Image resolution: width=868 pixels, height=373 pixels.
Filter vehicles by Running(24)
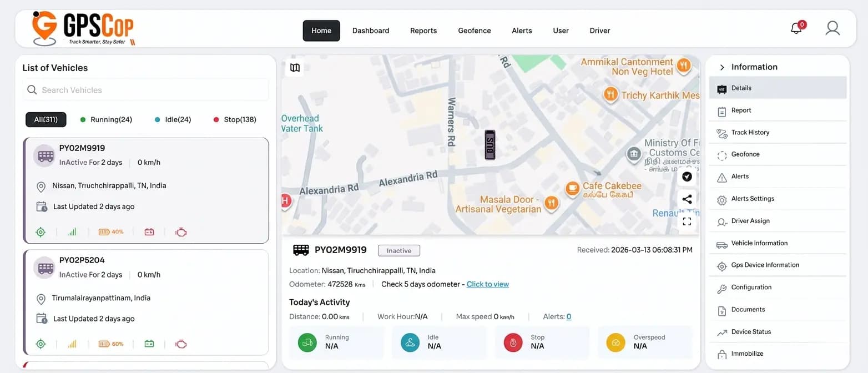click(x=106, y=119)
